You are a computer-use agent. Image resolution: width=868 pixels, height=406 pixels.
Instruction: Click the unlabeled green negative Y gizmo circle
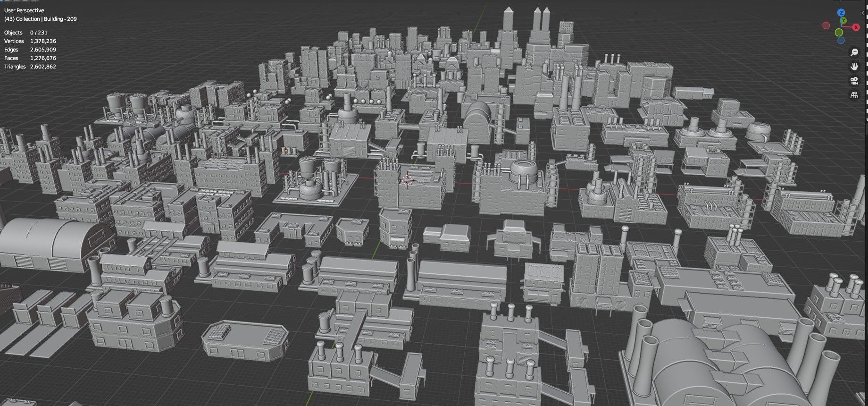pyautogui.click(x=839, y=32)
